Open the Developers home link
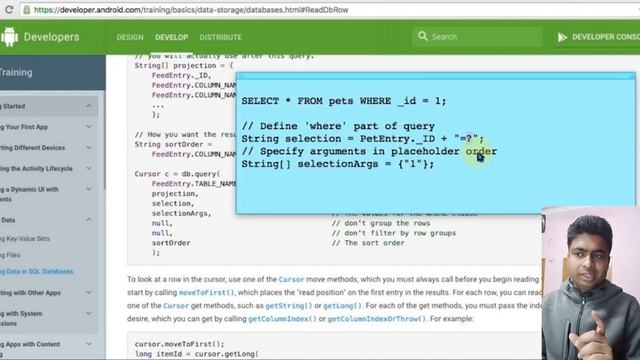Viewport: 640px width, 360px height. pos(51,37)
